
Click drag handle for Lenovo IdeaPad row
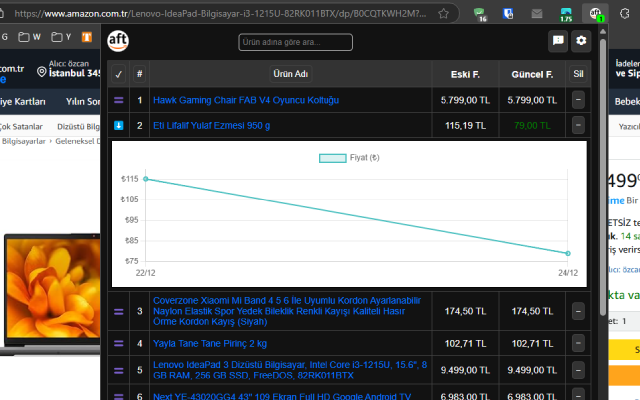pyautogui.click(x=118, y=371)
